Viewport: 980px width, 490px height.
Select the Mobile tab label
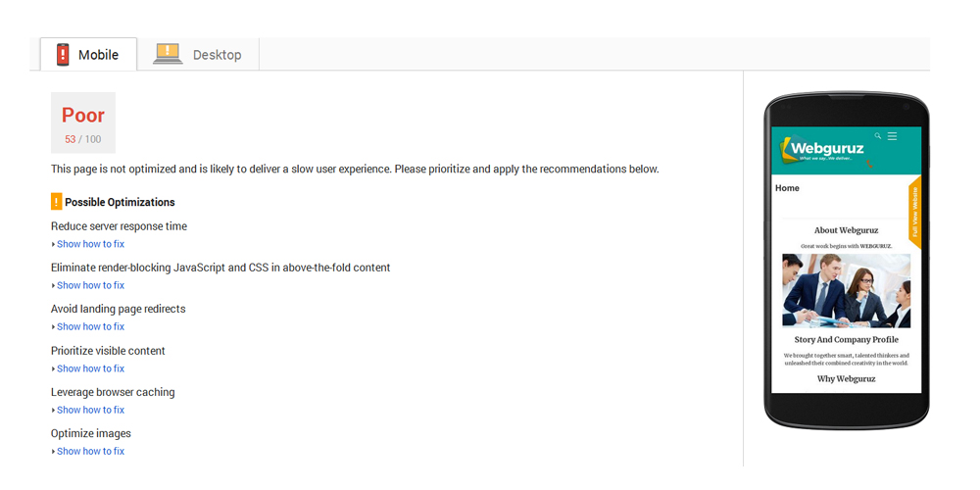(98, 55)
